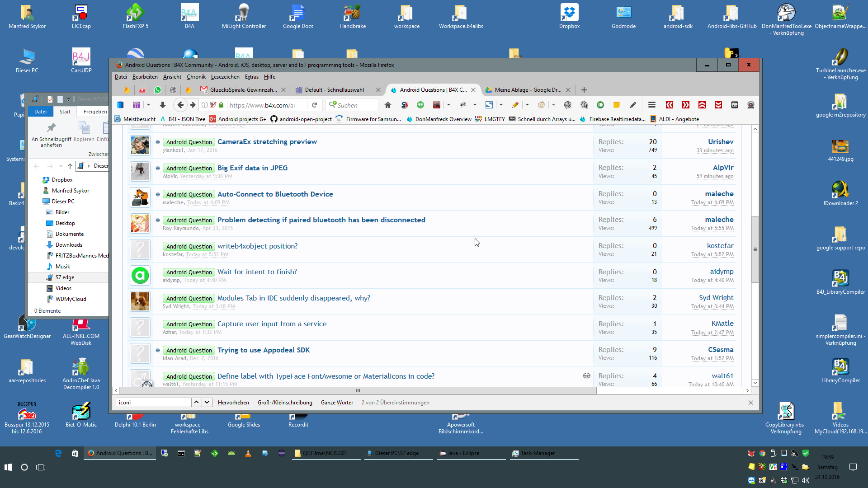Click the downloads arrow in the Firefox toolbar
Image resolution: width=868 pixels, height=488 pixels.
click(163, 105)
